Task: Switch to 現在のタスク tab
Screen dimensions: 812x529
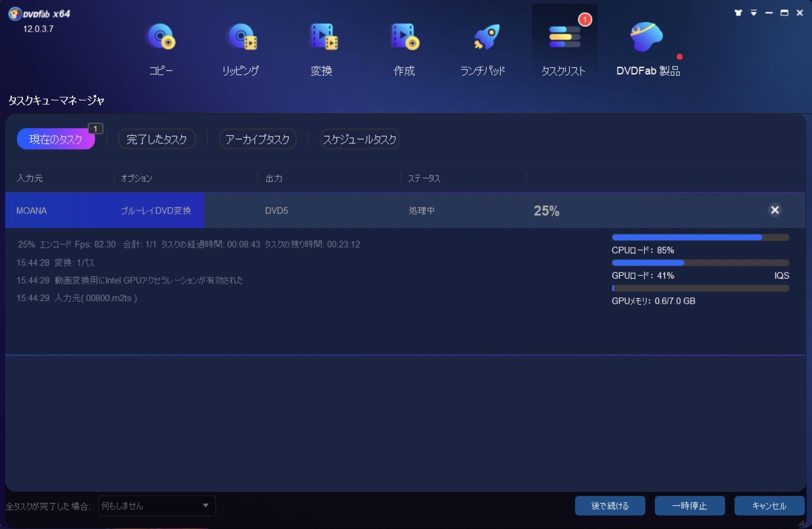Action: tap(56, 139)
